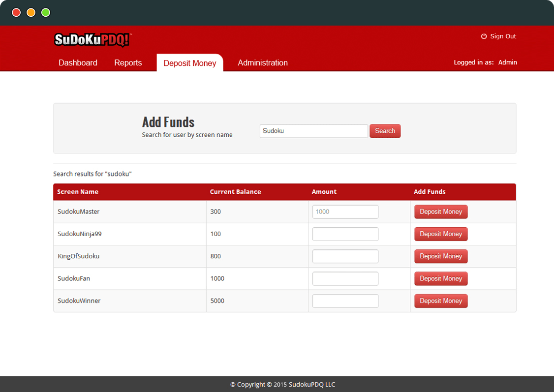Click the Screen Name column header

[78, 192]
